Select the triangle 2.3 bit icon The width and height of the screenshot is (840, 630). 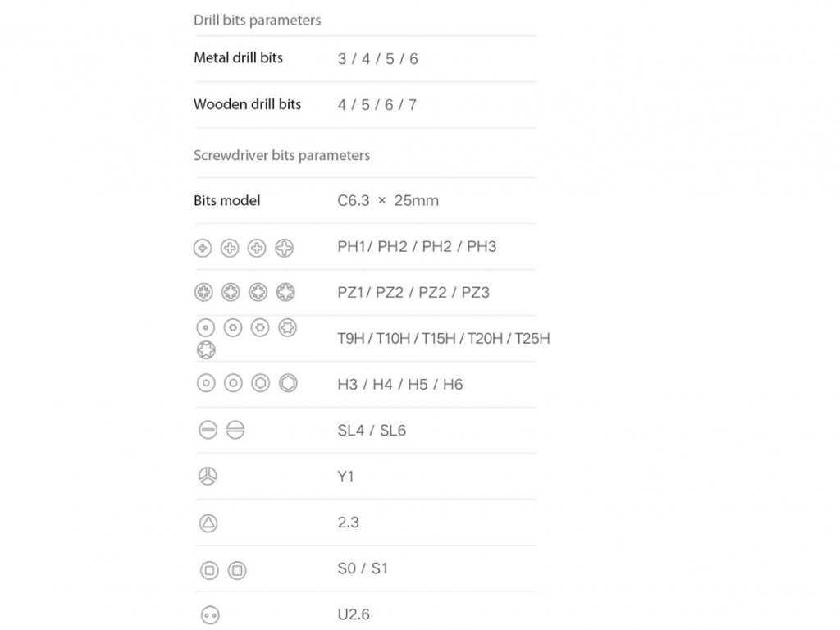(x=208, y=523)
